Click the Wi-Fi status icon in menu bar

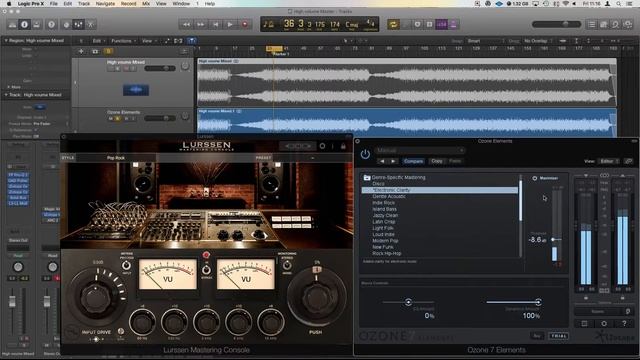pos(567,4)
